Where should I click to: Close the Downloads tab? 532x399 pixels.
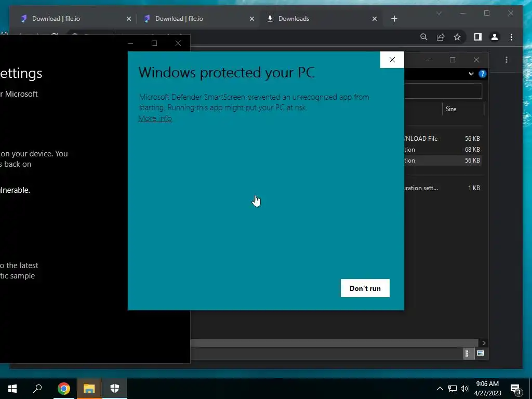pos(375,19)
